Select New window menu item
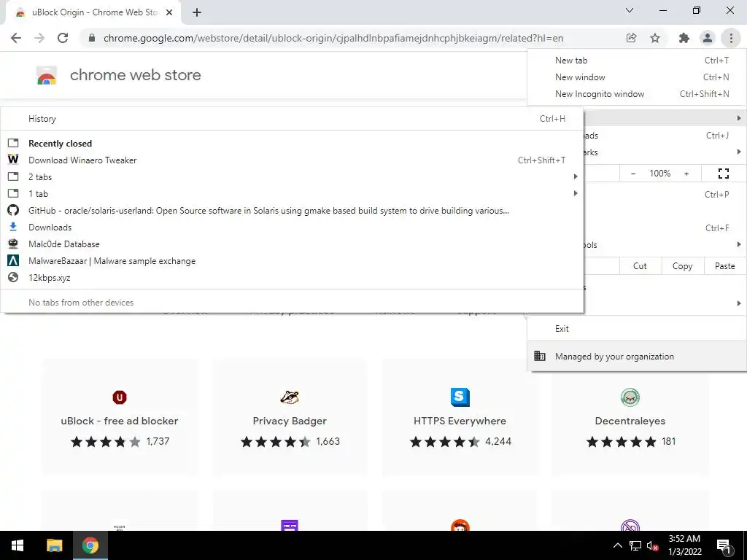This screenshot has width=747, height=560. point(636,77)
